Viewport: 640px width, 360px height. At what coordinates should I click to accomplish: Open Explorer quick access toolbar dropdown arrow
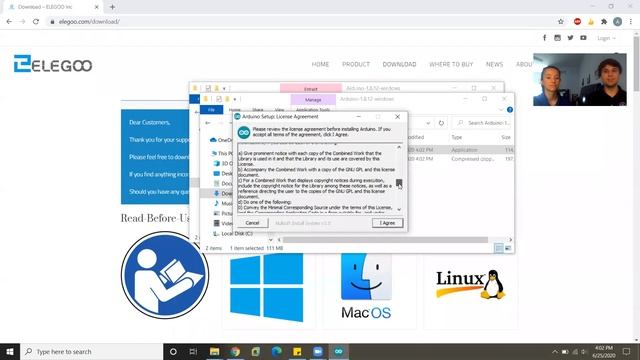pyautogui.click(x=235, y=99)
